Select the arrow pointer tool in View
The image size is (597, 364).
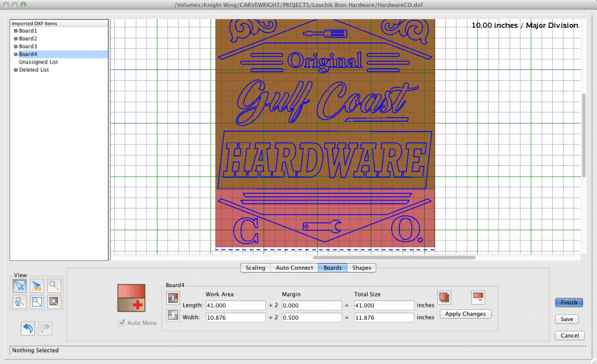(19, 285)
